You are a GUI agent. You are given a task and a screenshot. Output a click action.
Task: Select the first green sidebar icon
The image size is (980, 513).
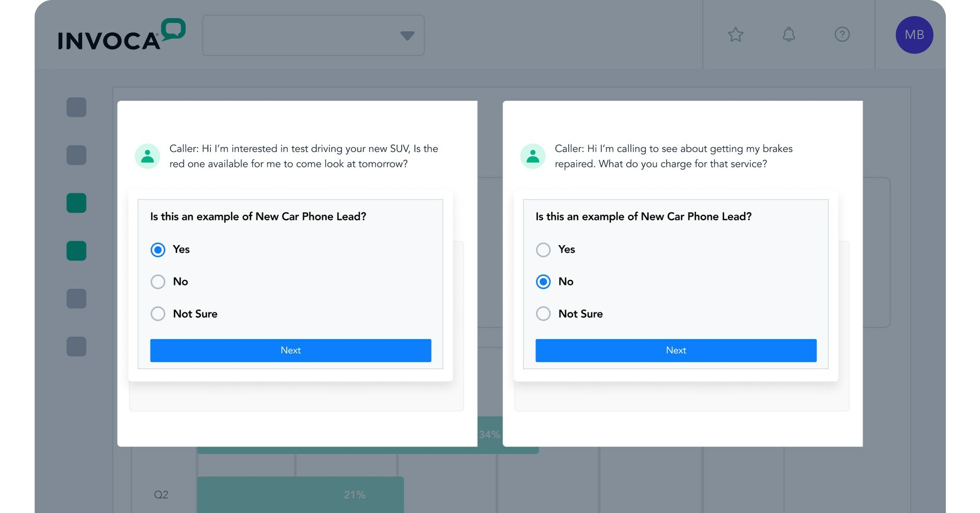77,203
